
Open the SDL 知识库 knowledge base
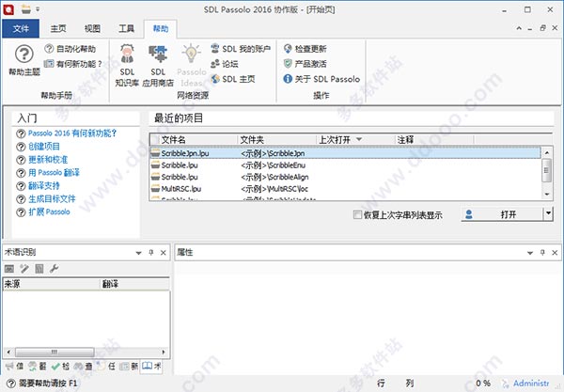(x=127, y=65)
